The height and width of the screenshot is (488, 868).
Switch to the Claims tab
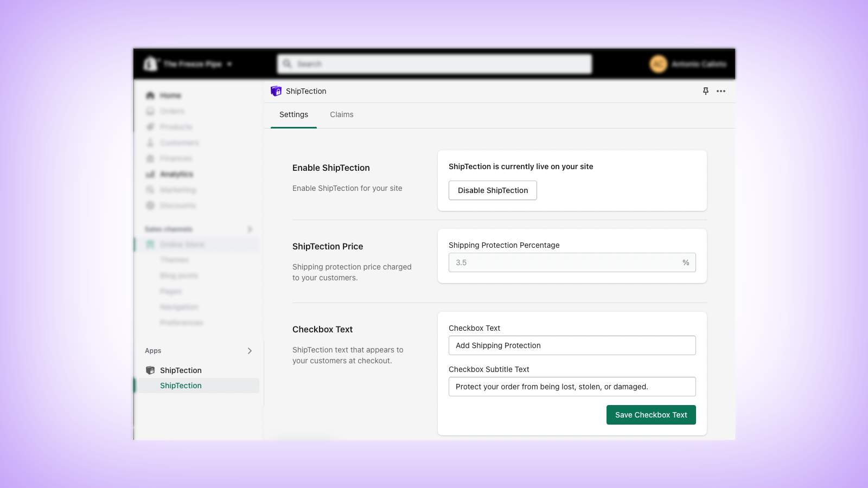[341, 114]
